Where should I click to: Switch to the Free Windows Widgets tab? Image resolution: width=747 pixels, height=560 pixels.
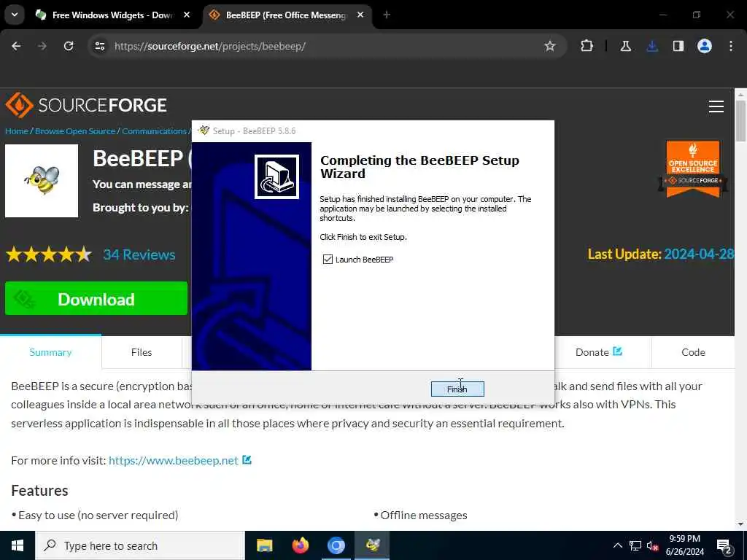[x=112, y=15]
